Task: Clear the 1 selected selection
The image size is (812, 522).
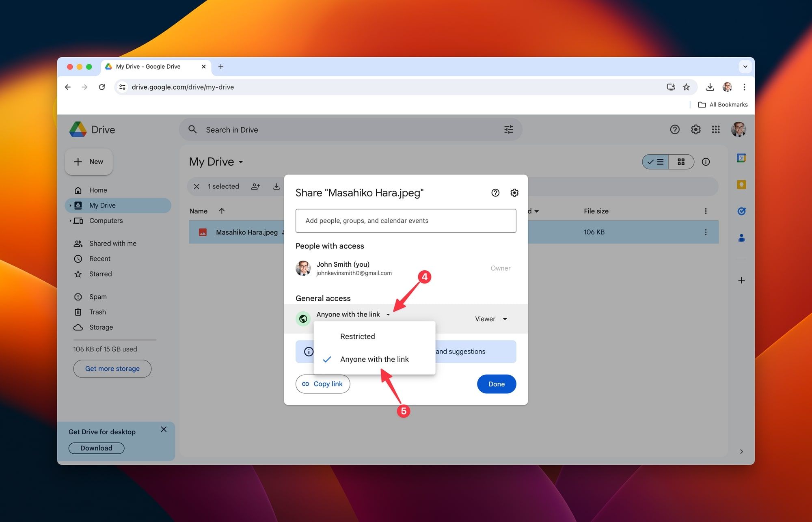Action: pos(197,186)
